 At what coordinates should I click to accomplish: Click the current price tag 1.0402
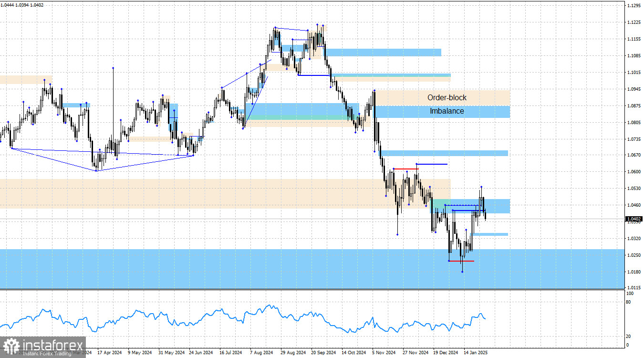pyautogui.click(x=634, y=219)
